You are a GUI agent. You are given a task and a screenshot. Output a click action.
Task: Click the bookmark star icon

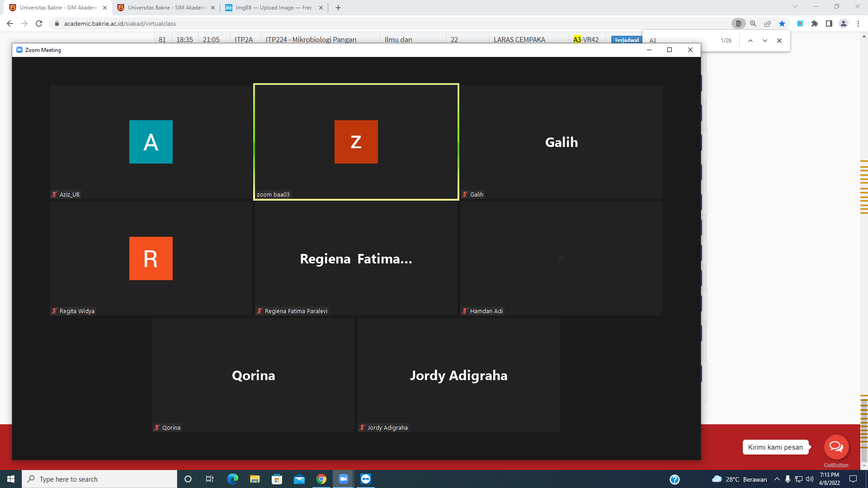tap(782, 23)
